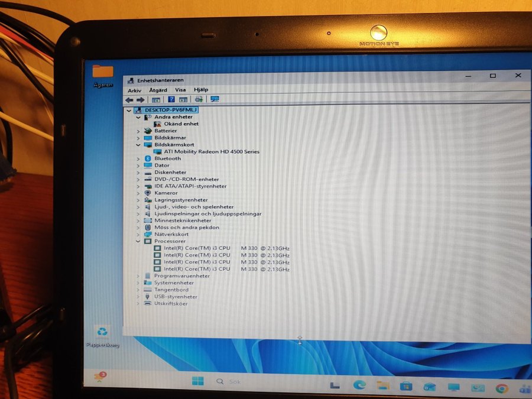
Task: Collapse the Processorer category
Action: [138, 241]
